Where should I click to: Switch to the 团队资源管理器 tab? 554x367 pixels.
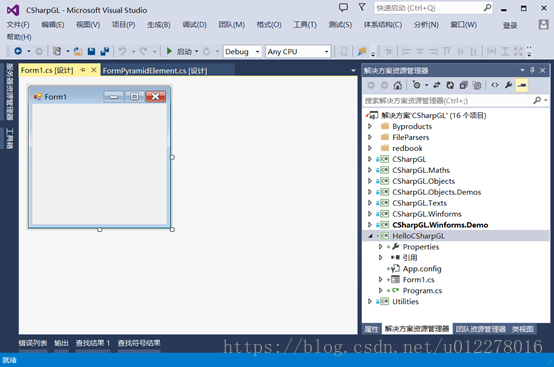pyautogui.click(x=481, y=329)
